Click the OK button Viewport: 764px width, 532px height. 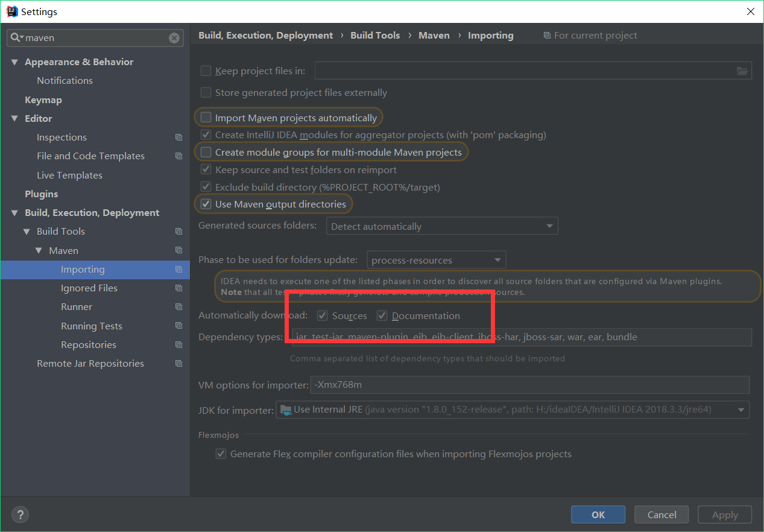coord(598,515)
